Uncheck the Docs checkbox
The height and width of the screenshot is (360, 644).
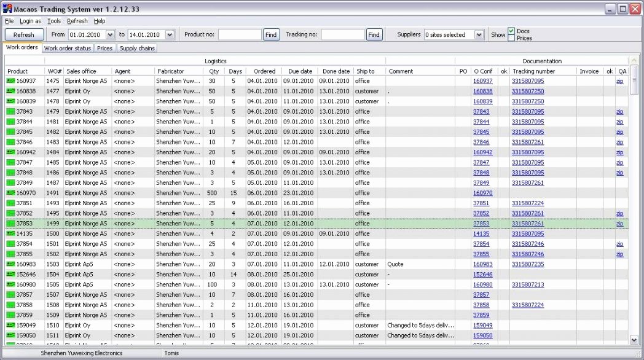pos(512,31)
